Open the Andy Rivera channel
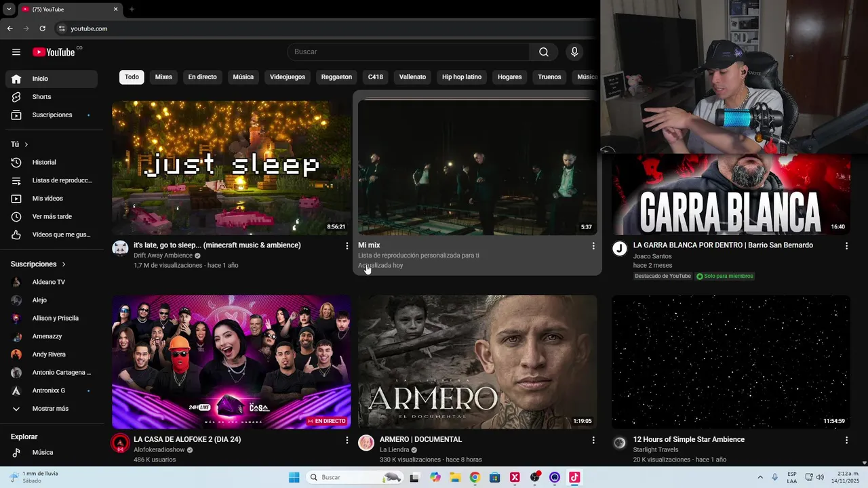This screenshot has height=488, width=868. point(52,354)
